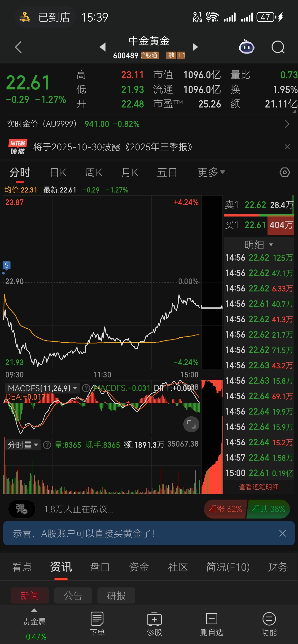Tap the battery indicator in status bar
298x644 pixels.
click(x=266, y=17)
